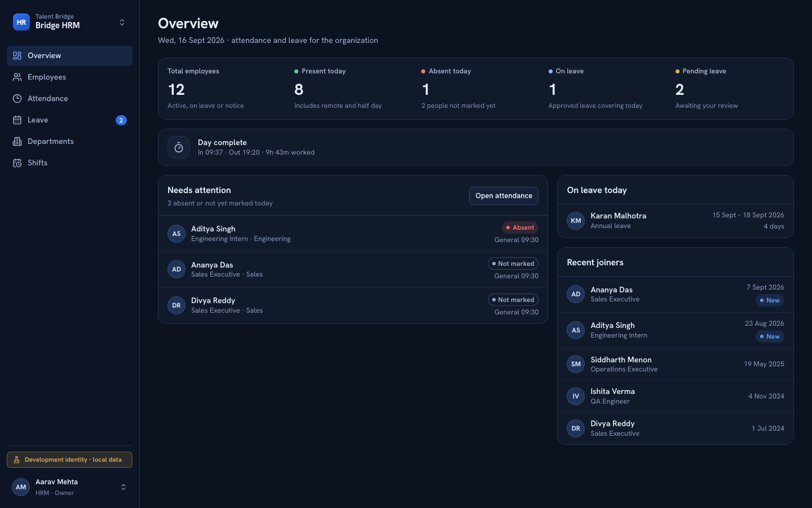Screen dimensions: 812x508
Task: Click the SM avatar of Siddharth Menon
Action: coord(576,364)
